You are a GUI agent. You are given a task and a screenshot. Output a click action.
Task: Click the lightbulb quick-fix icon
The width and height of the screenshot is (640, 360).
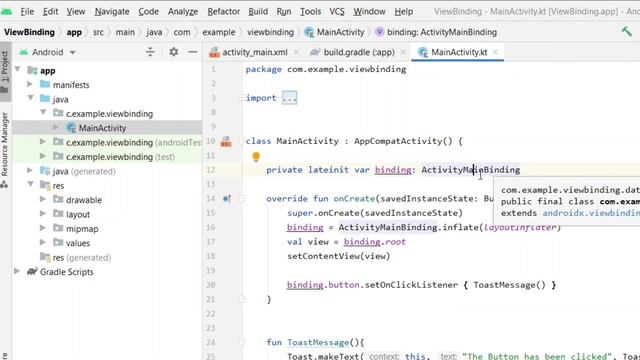click(x=256, y=156)
